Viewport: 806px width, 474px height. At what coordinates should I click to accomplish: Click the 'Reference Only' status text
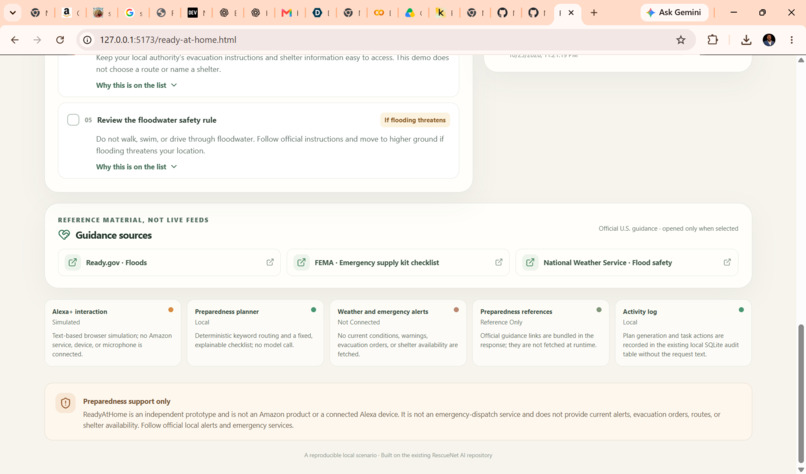coord(501,322)
